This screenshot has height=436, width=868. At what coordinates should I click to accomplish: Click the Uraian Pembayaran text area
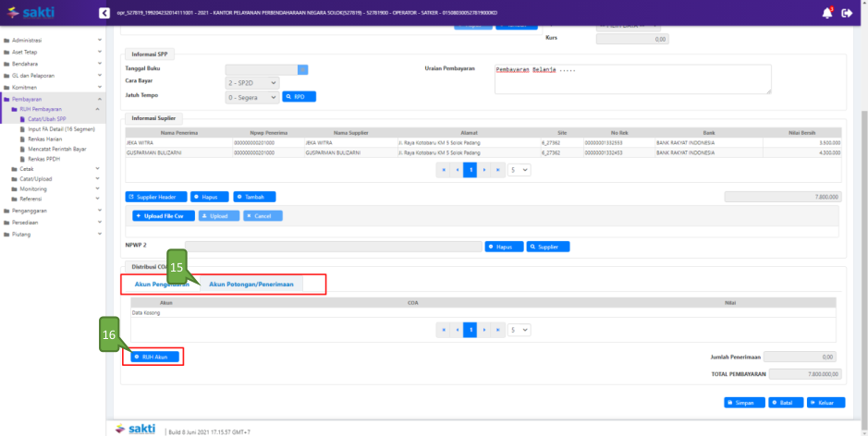click(x=632, y=79)
